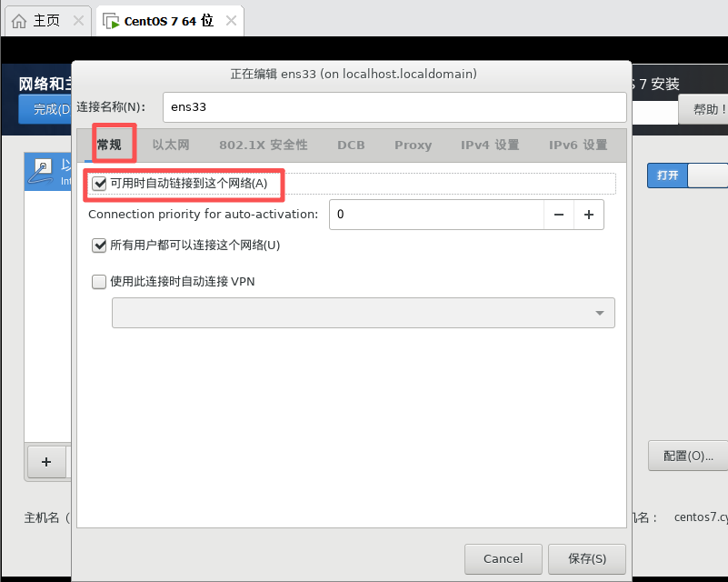This screenshot has width=728, height=582.
Task: Click the 保存(S) button
Action: point(587,558)
